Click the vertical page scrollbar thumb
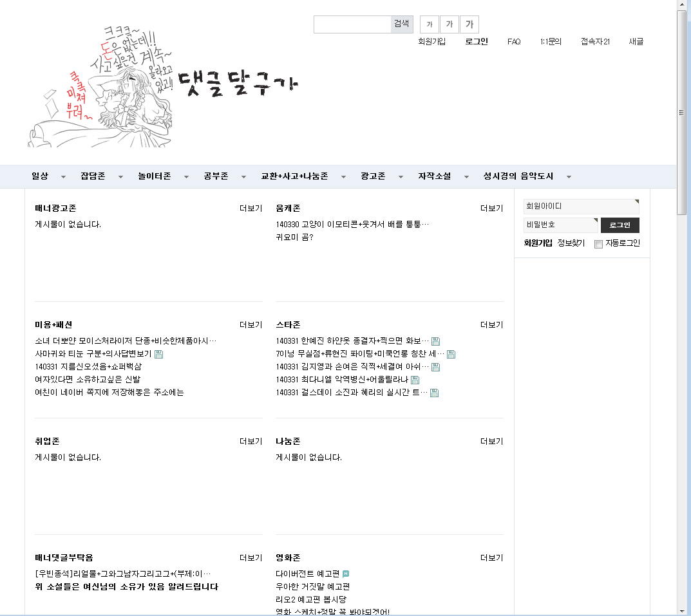Image resolution: width=691 pixels, height=616 pixels. pyautogui.click(x=681, y=113)
